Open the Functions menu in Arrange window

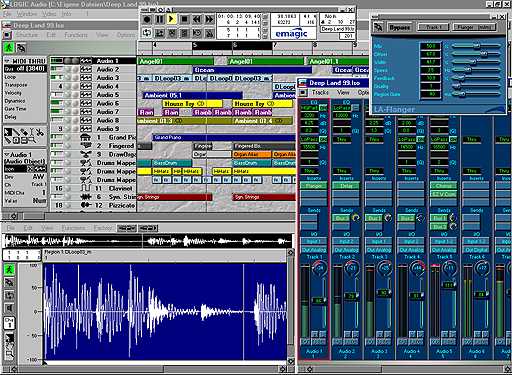click(x=76, y=35)
